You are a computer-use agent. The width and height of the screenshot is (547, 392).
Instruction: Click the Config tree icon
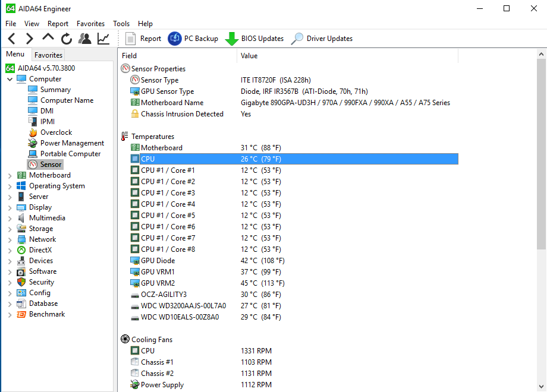tap(21, 293)
